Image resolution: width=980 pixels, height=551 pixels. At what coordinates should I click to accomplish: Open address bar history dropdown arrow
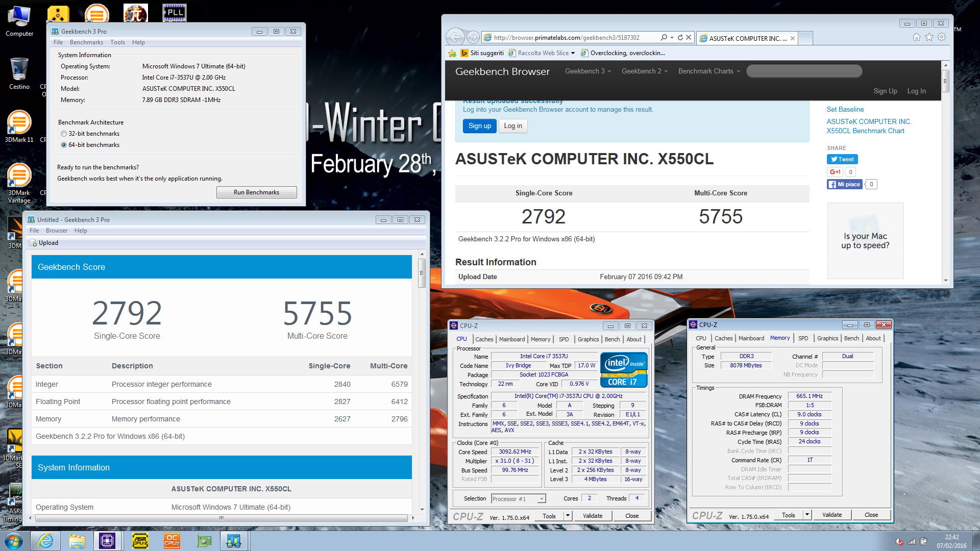[672, 37]
